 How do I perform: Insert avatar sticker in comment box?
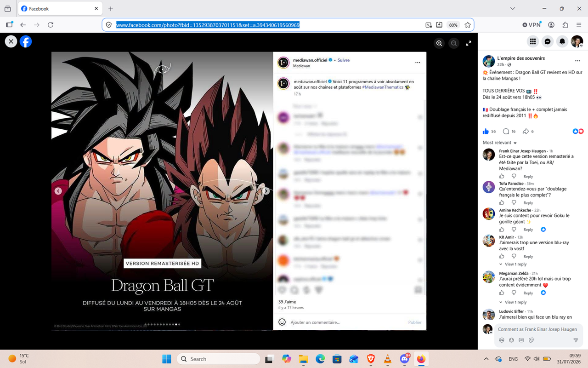pos(502,340)
